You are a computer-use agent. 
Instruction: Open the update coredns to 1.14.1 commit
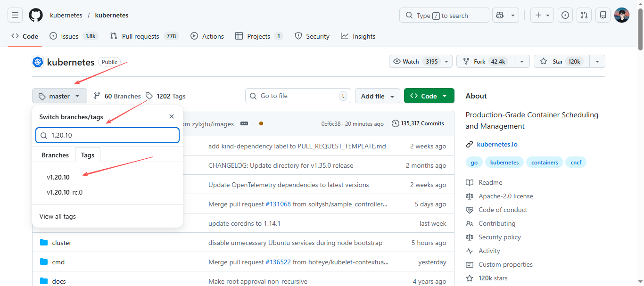(244, 223)
